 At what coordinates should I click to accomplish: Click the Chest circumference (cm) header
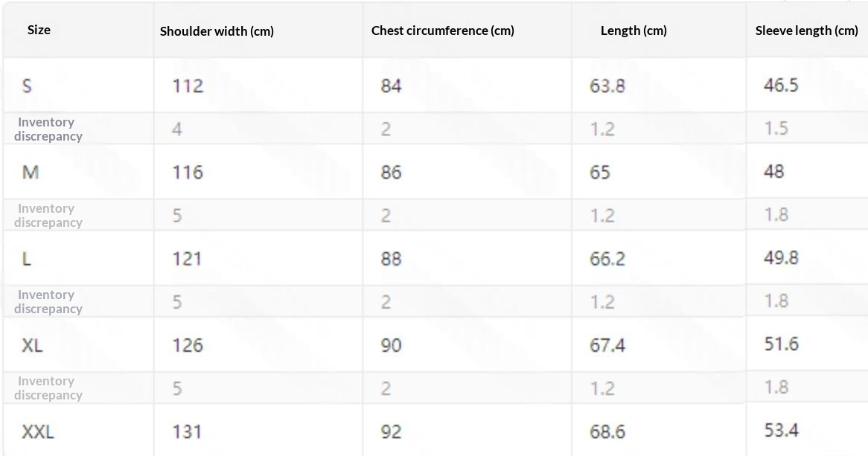coord(442,30)
